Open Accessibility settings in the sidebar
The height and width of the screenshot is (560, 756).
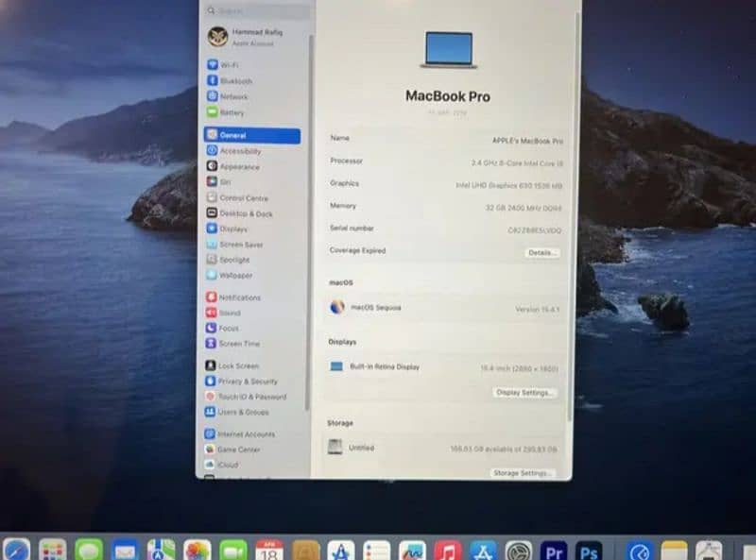click(x=233, y=151)
